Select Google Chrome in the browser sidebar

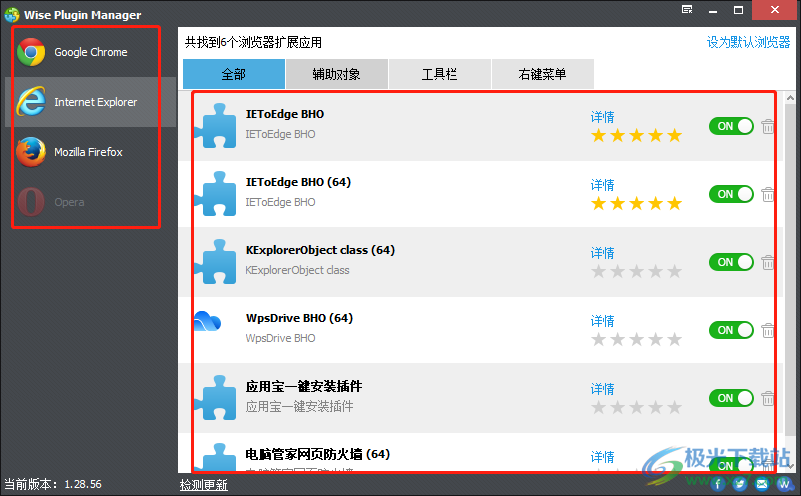pos(90,52)
